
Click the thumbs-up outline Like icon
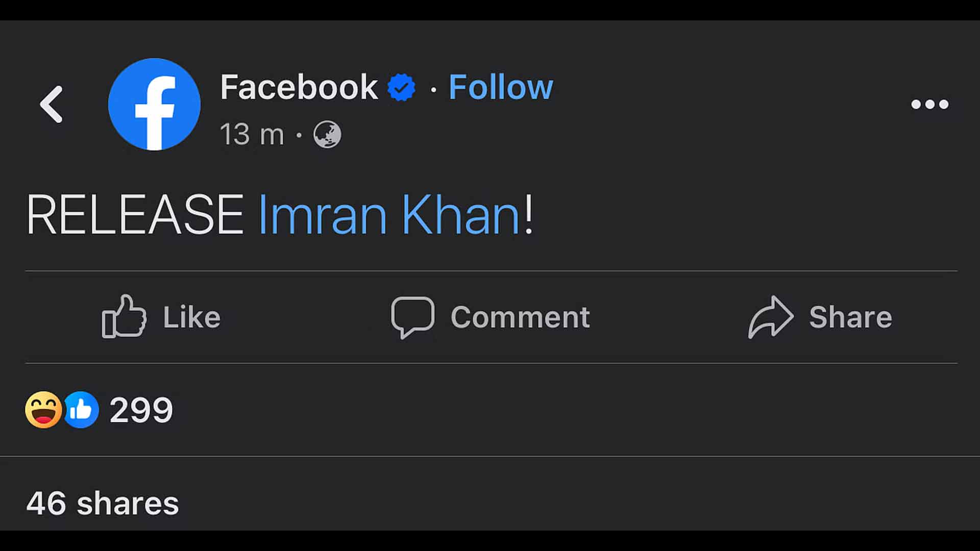pyautogui.click(x=124, y=316)
